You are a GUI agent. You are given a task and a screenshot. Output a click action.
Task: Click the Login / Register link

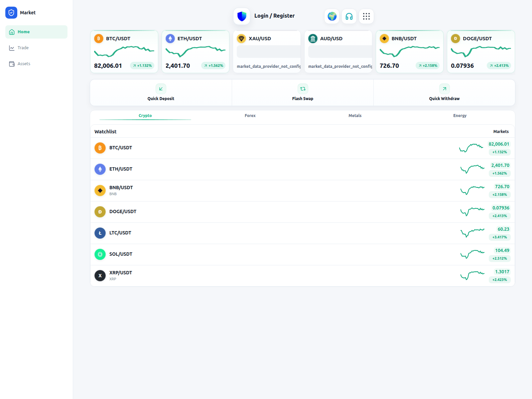274,16
